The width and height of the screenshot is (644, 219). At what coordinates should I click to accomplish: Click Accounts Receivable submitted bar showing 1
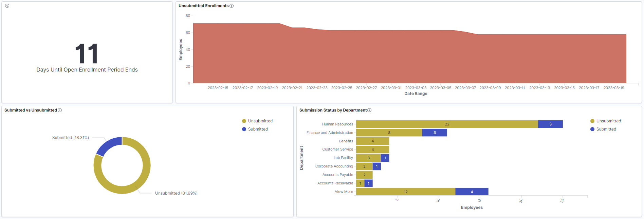tap(369, 183)
